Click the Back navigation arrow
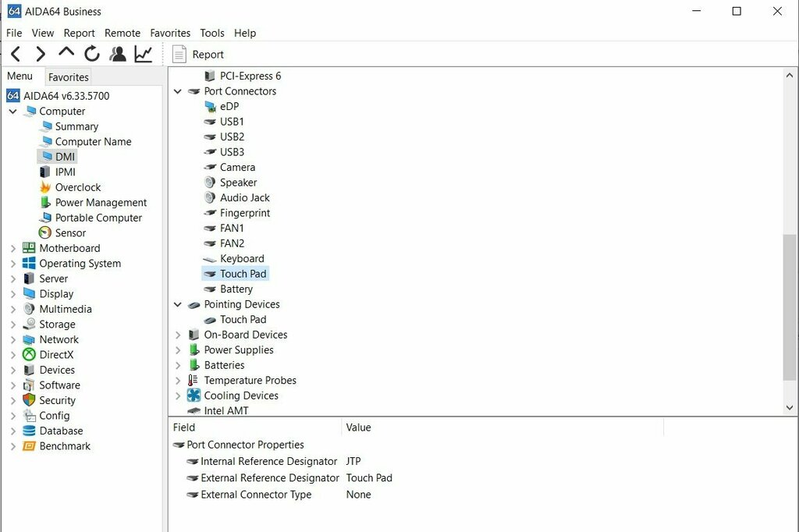 pyautogui.click(x=16, y=54)
